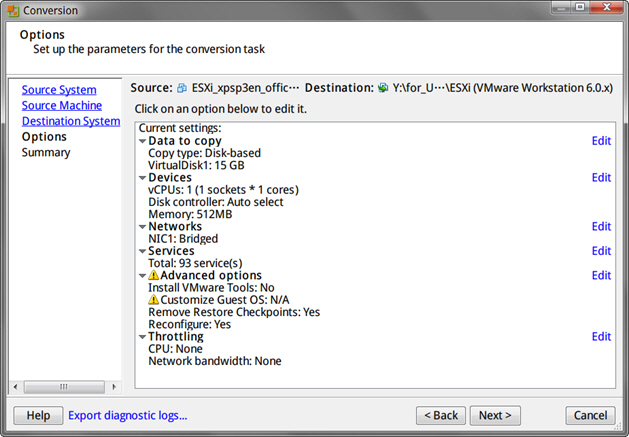Click the warning icon beside Customize Guest OS
The width and height of the screenshot is (629, 437).
(153, 300)
